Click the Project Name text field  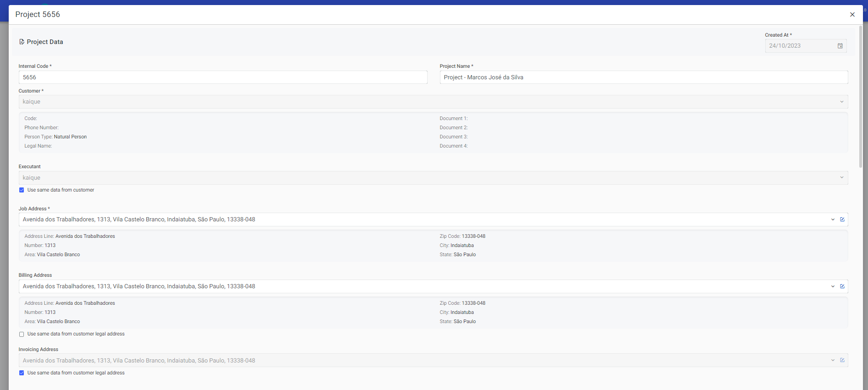coord(643,77)
